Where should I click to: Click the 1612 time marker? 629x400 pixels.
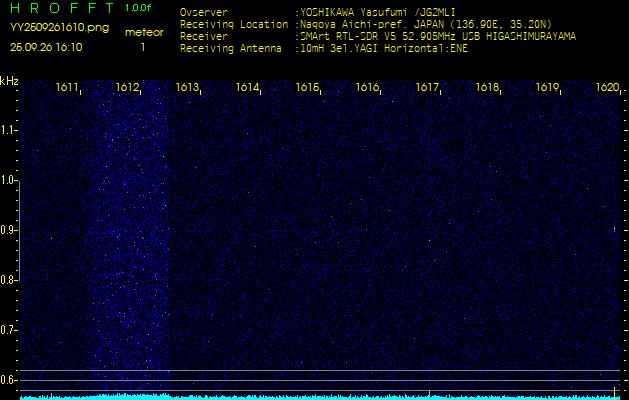pos(128,88)
